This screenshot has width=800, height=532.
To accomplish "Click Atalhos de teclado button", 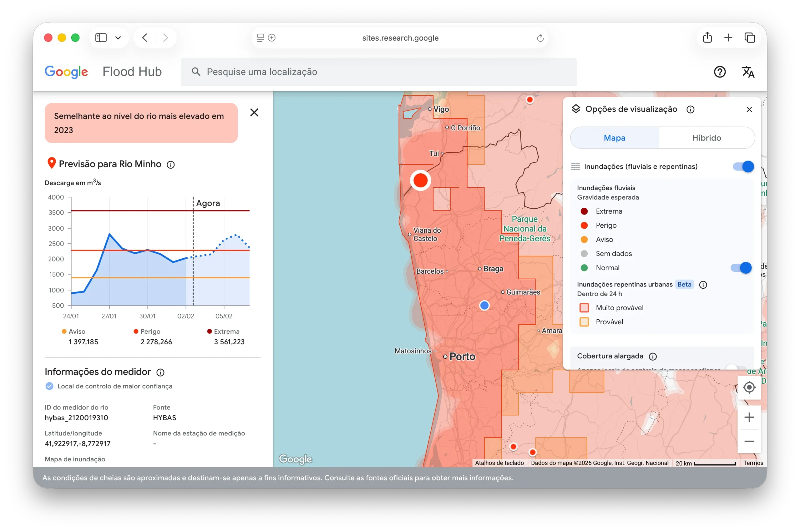I will click(x=499, y=463).
